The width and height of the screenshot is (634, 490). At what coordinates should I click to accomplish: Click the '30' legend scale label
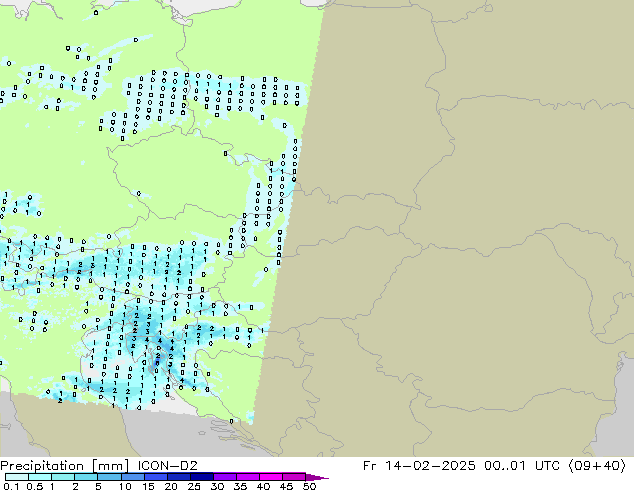point(217,486)
